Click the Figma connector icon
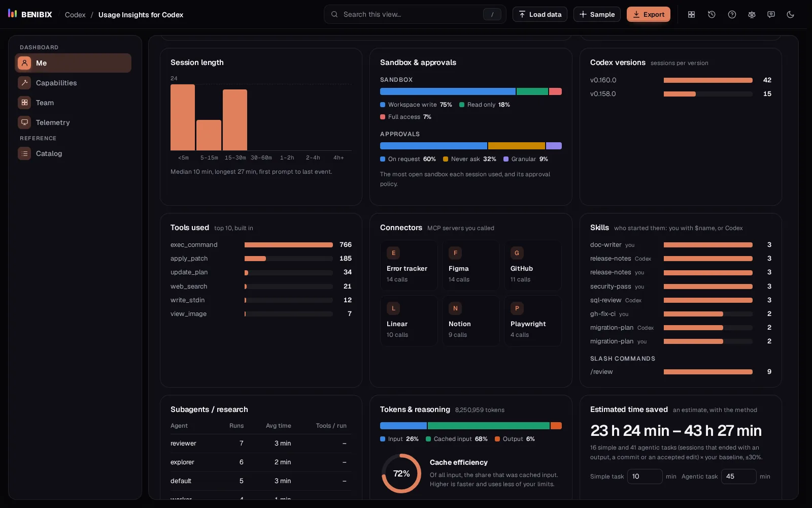The image size is (812, 508). [455, 253]
